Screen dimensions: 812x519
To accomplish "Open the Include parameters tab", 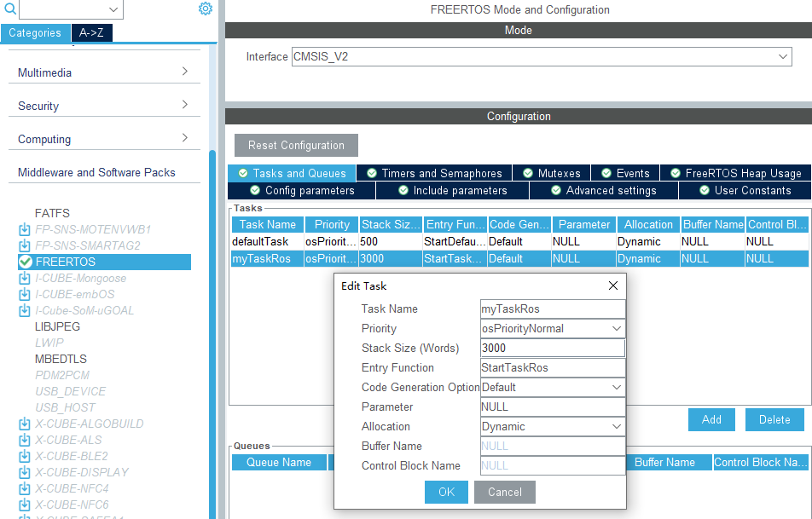I will (453, 190).
